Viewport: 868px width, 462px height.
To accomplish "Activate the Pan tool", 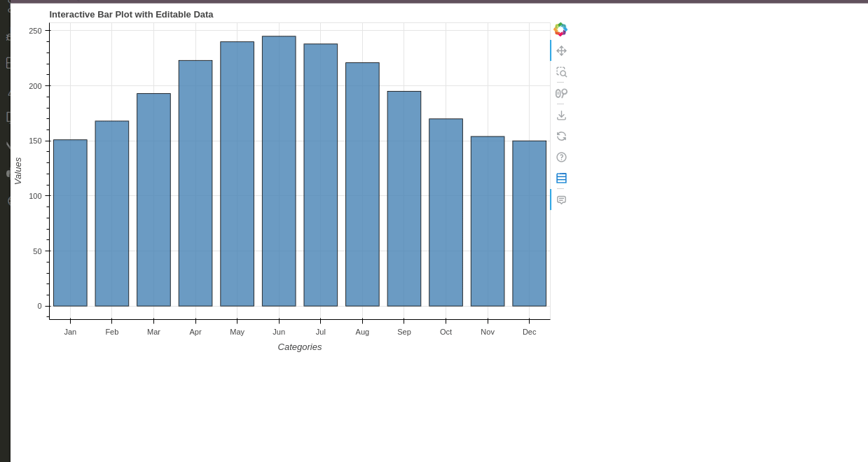I will (x=561, y=51).
